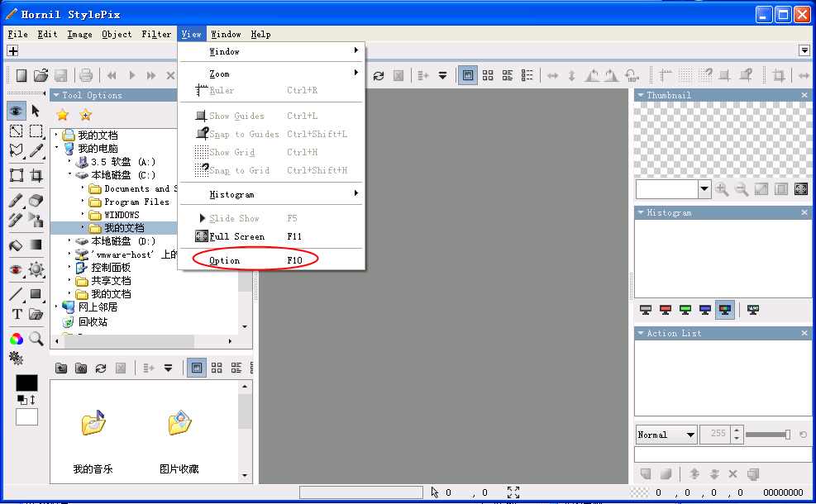Click the yellow favorites star icon
The width and height of the screenshot is (816, 504).
tap(63, 115)
